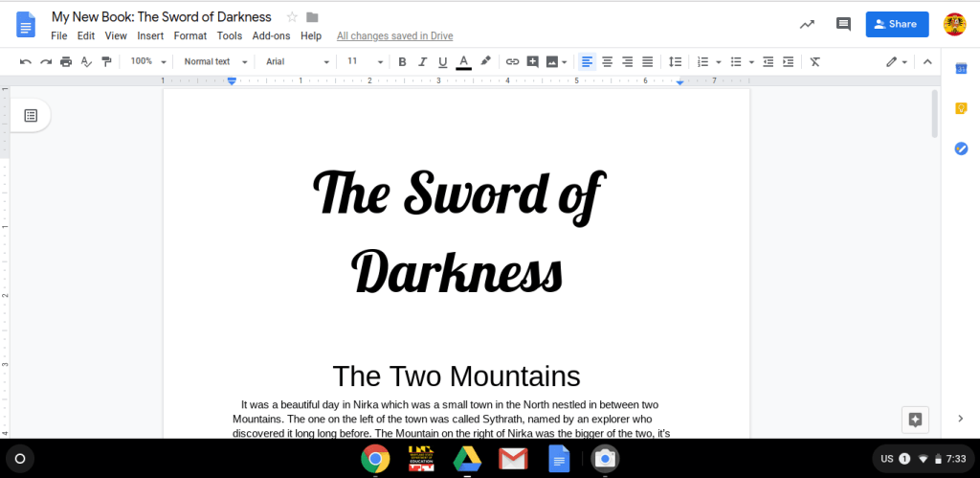Select the Paint format tool
This screenshot has width=980, height=478.
click(106, 62)
